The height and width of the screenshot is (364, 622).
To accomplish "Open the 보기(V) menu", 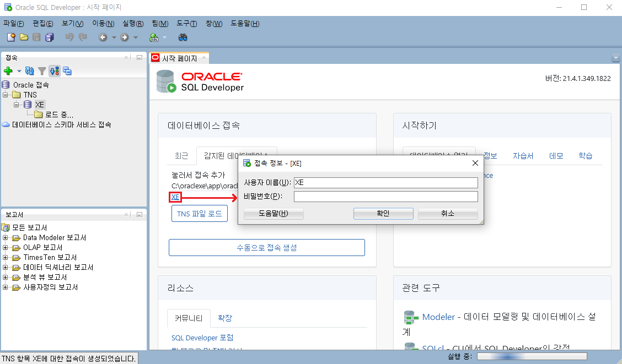I will (x=73, y=24).
